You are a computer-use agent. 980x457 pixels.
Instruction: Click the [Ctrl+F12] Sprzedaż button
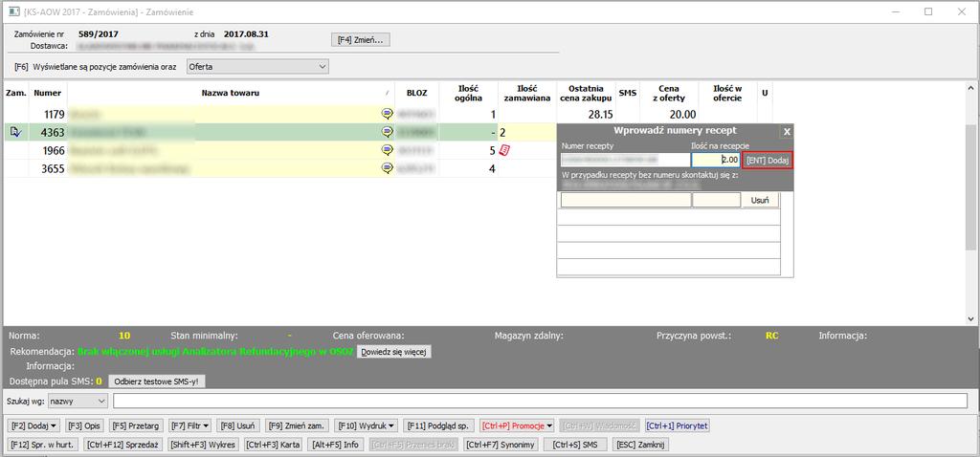(x=123, y=445)
